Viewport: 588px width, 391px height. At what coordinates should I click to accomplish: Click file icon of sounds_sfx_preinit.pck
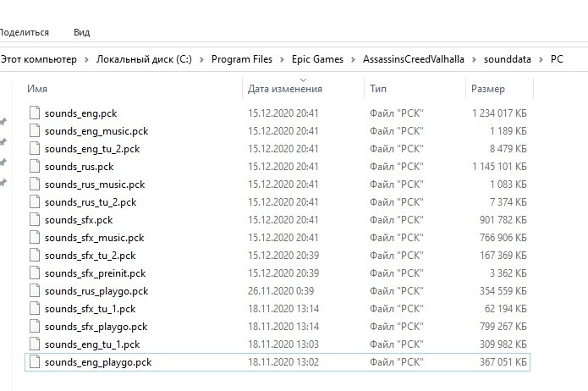coord(35,273)
